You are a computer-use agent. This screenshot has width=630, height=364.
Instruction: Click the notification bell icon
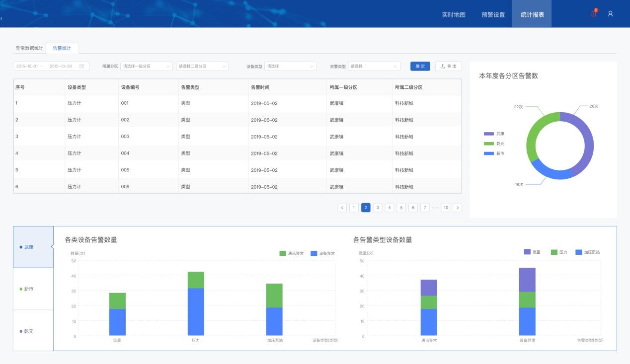(593, 14)
